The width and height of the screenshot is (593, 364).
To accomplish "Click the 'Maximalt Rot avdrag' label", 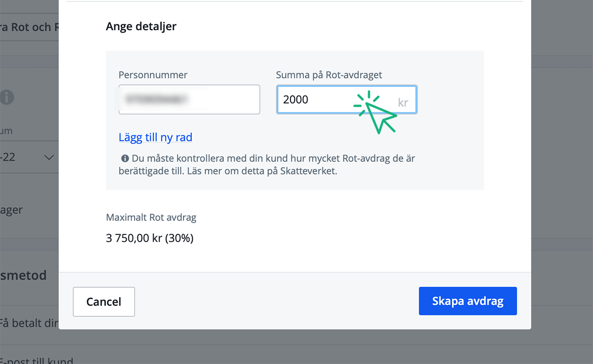I will click(151, 217).
